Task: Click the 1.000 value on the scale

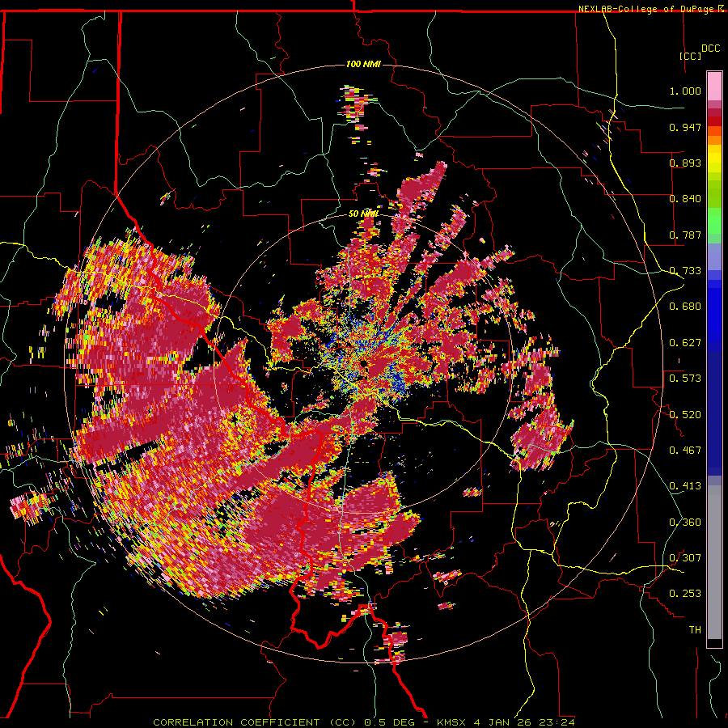Action: tap(685, 91)
